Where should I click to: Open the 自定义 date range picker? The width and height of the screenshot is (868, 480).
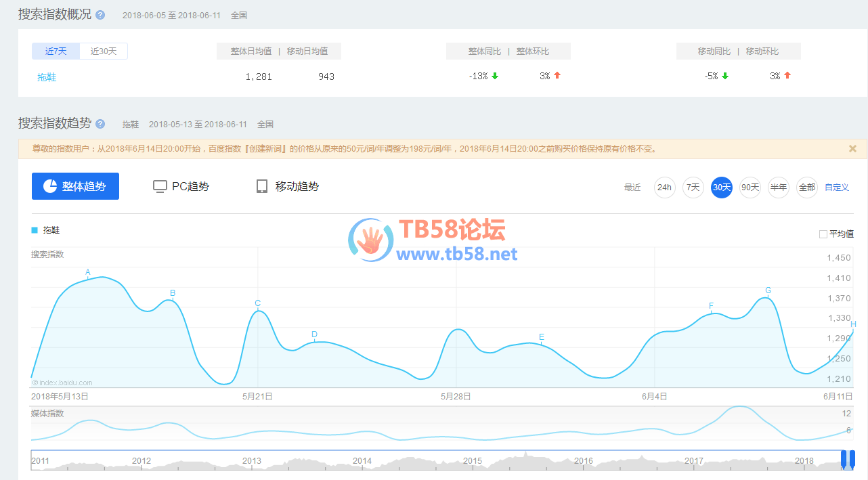(x=837, y=188)
